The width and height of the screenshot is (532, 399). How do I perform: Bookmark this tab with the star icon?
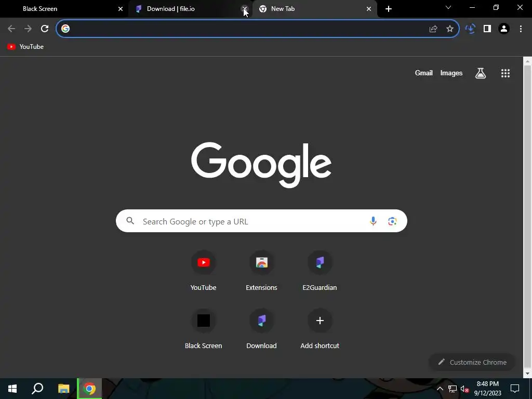[x=450, y=29]
